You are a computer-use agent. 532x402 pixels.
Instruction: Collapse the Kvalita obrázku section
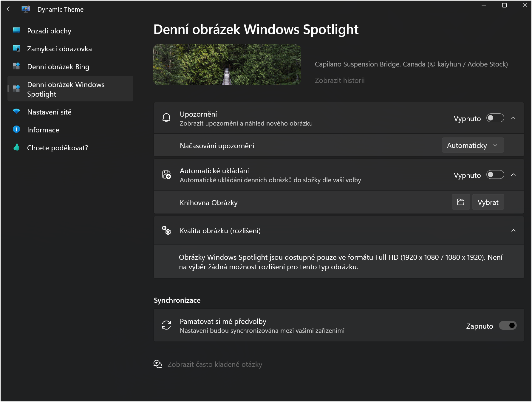513,231
